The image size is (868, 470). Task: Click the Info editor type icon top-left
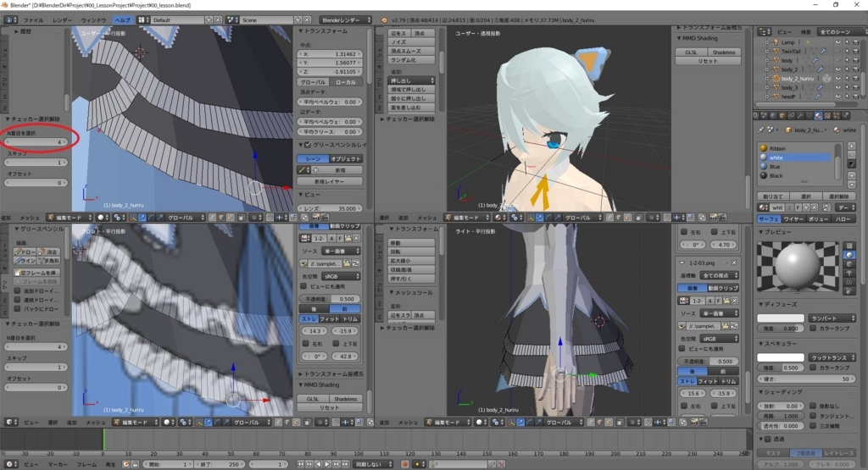[x=10, y=20]
